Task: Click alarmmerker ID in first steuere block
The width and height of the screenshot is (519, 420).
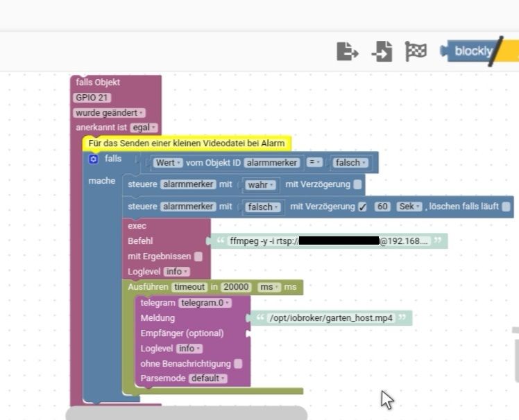Action: click(188, 184)
